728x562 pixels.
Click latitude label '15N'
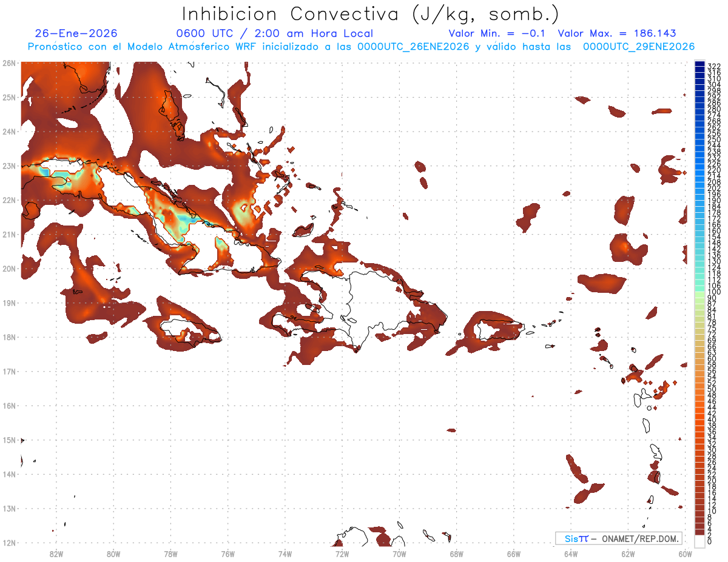[9, 440]
